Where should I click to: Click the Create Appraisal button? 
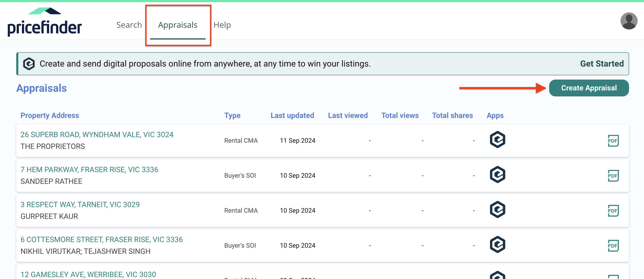pyautogui.click(x=589, y=88)
